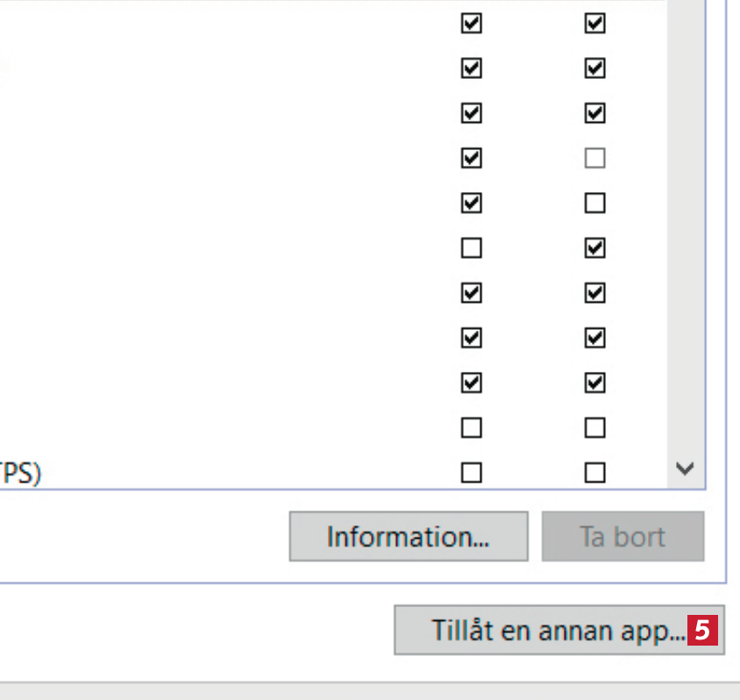Uncheck the left checkbox in the first row

coord(472,24)
